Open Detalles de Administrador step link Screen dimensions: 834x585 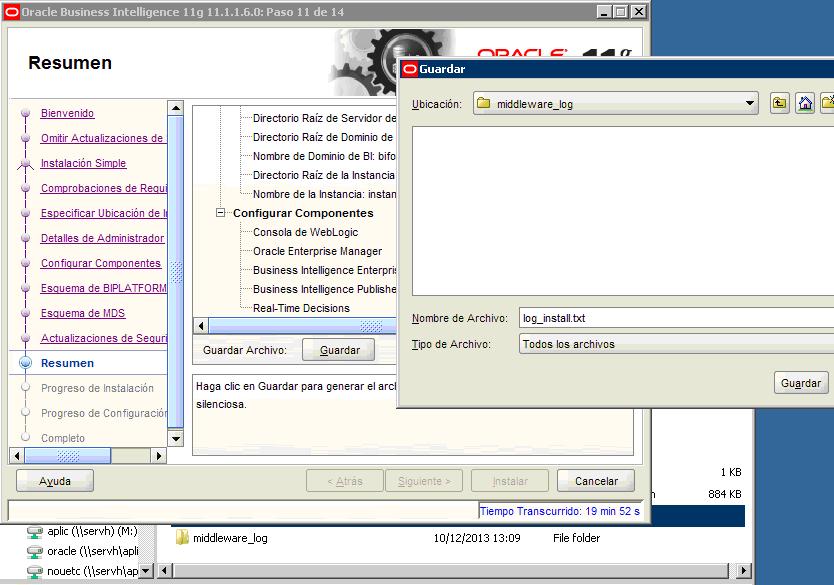[103, 238]
